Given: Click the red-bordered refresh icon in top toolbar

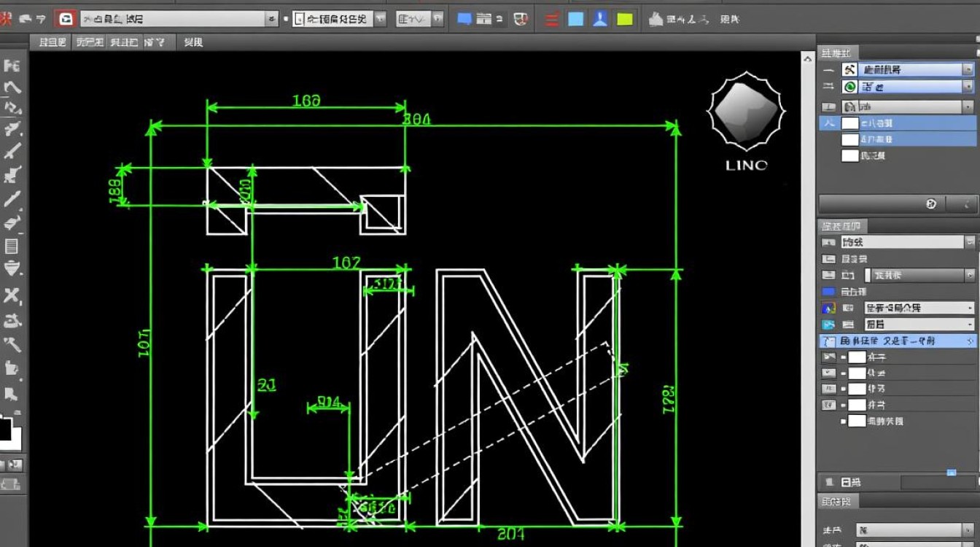Looking at the screenshot, I should pos(66,20).
